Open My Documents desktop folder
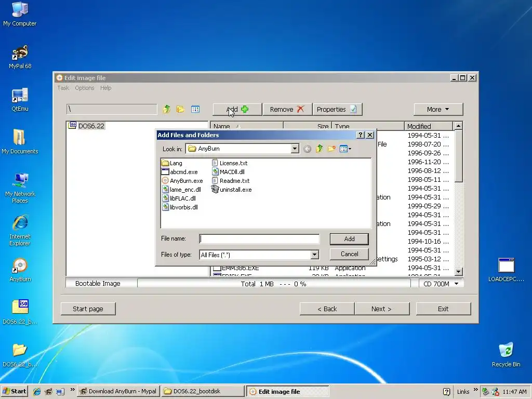The image size is (532, 399). point(20,142)
